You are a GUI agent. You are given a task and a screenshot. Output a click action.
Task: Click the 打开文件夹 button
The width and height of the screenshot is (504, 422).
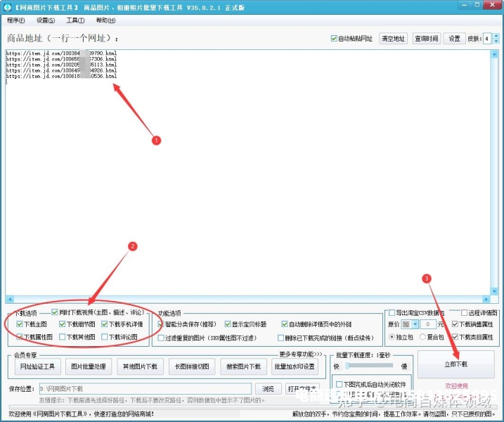click(302, 389)
